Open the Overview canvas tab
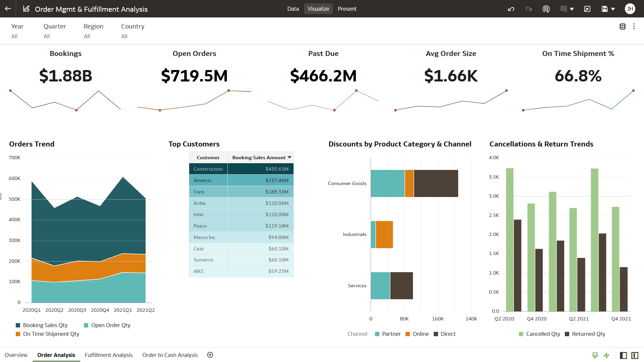Screen dimensions: 644x362 [x=16, y=355]
